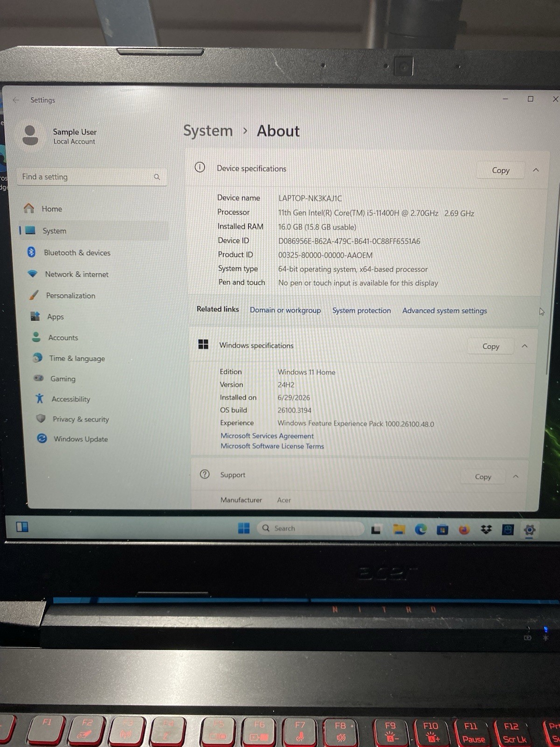Click the taskbar Search box

[x=310, y=528]
